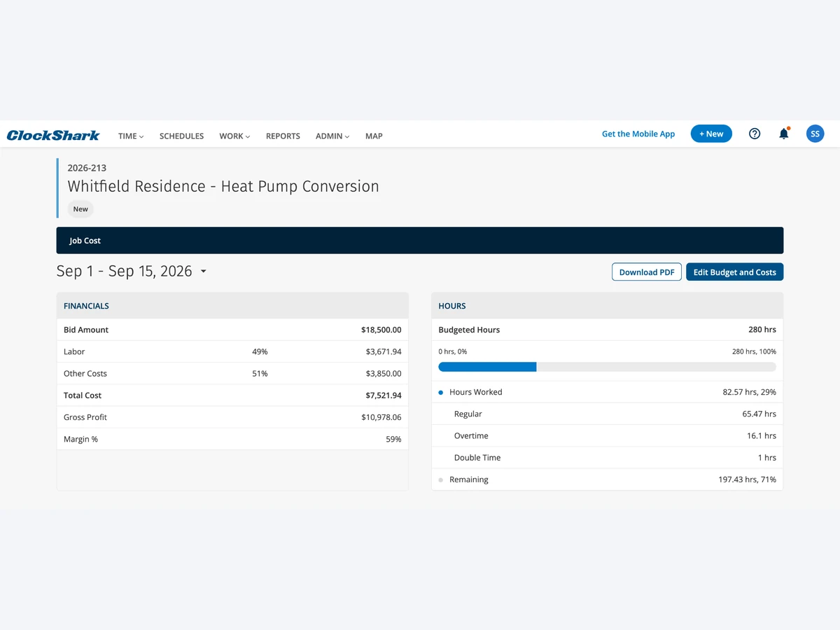Viewport: 840px width, 630px height.
Task: Click Margin % value 59%
Action: 393,439
